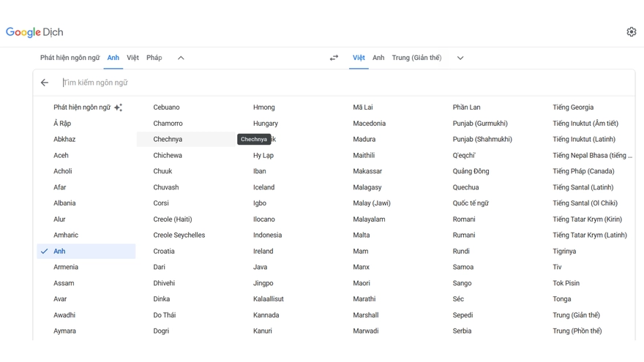Screen dimensions: 644x362
Task: Go back using the arrow icon
Action: [45, 83]
